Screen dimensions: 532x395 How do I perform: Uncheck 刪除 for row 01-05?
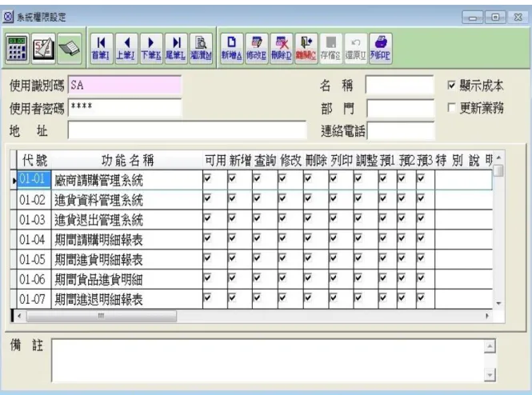tap(308, 258)
